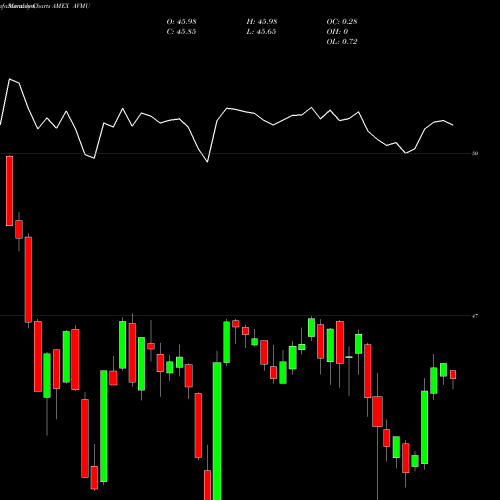Screen dimensions: 500x500
Task: Select the low price value L: 45.65
Action: (261, 32)
